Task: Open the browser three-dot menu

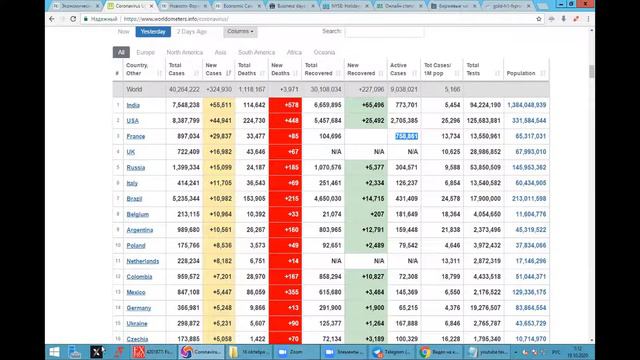Action: pos(588,19)
